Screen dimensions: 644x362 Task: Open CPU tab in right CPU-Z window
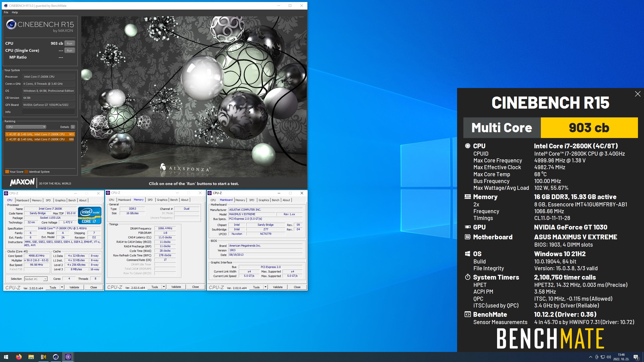click(213, 200)
